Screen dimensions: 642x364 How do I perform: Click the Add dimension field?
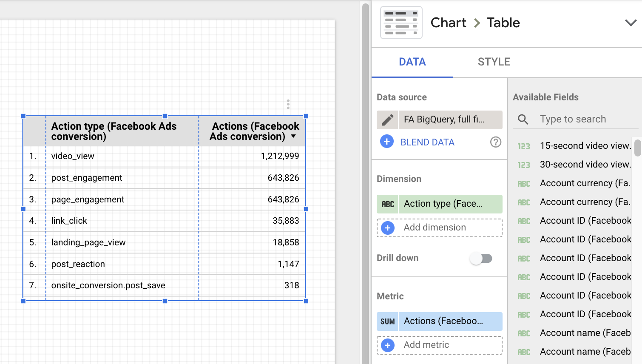439,228
